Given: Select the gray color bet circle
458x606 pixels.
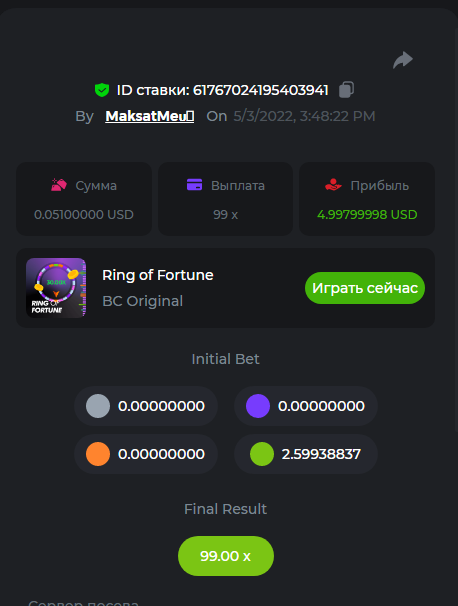Looking at the screenshot, I should coord(98,406).
